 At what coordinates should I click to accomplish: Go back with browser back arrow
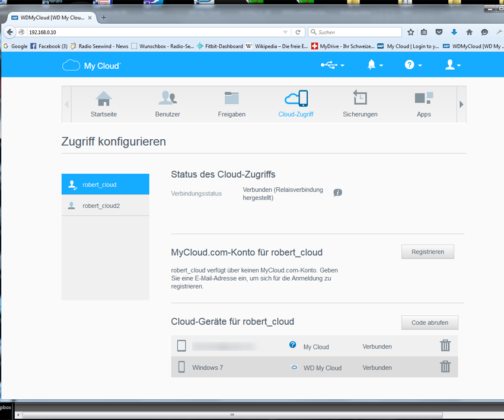9,32
